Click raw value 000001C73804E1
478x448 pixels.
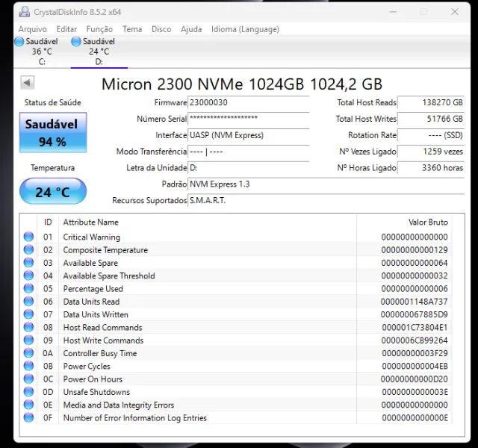click(415, 327)
